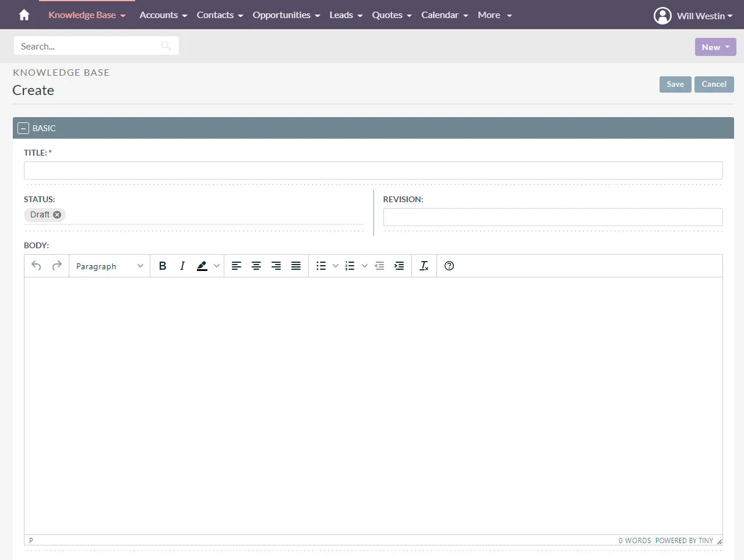Click the user profile avatar icon
This screenshot has height=560, width=744.
[x=662, y=16]
